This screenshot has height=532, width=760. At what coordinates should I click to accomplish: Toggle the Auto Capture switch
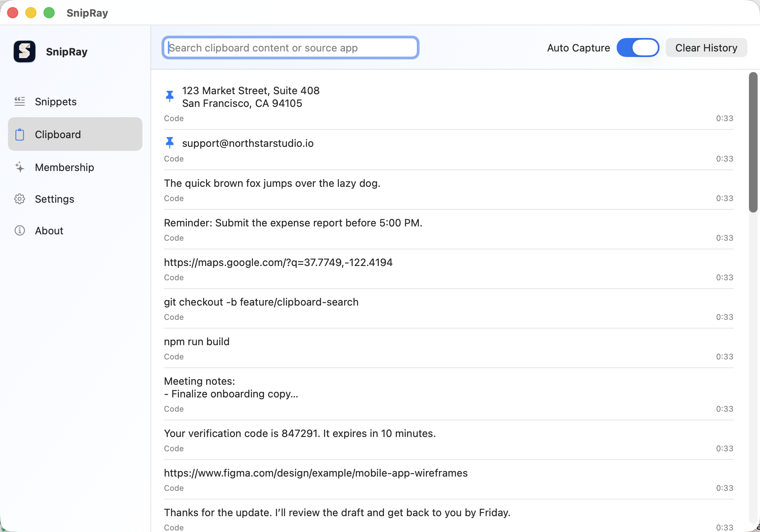coord(638,48)
